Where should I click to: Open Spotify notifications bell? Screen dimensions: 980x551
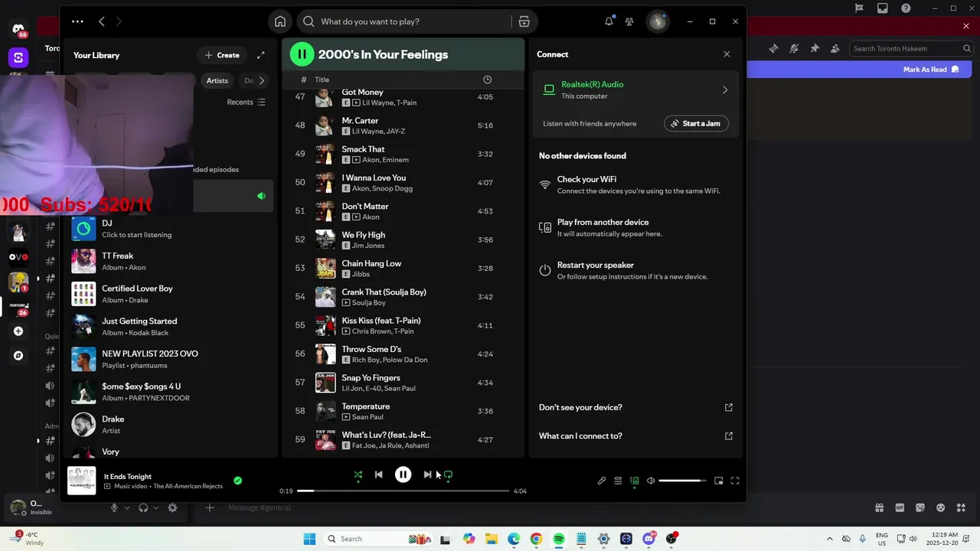coord(609,21)
